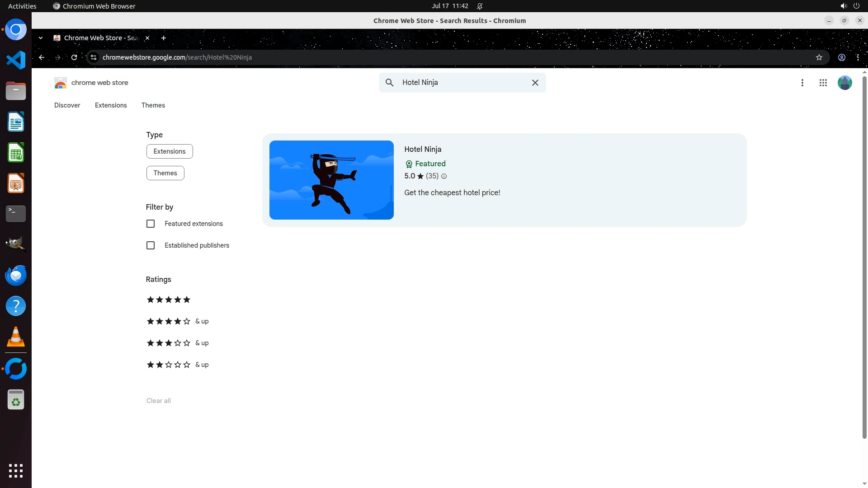
Task: Enable the Featured extensions checkbox
Action: click(151, 224)
